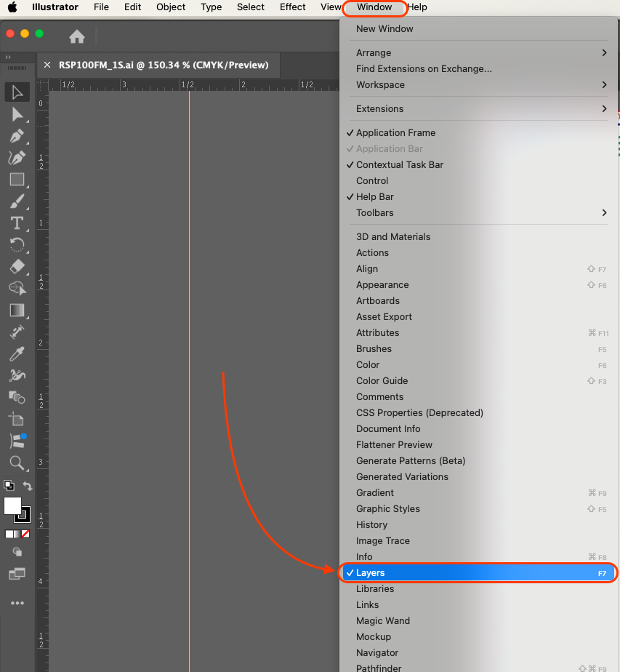620x672 pixels.
Task: Toggle Application Frame checked item
Action: 479,133
